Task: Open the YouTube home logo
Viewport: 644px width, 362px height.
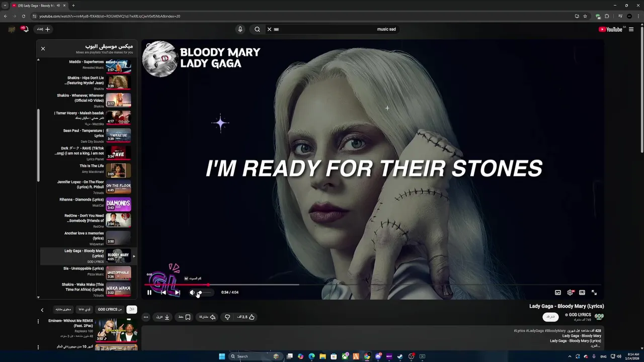Action: pyautogui.click(x=611, y=29)
